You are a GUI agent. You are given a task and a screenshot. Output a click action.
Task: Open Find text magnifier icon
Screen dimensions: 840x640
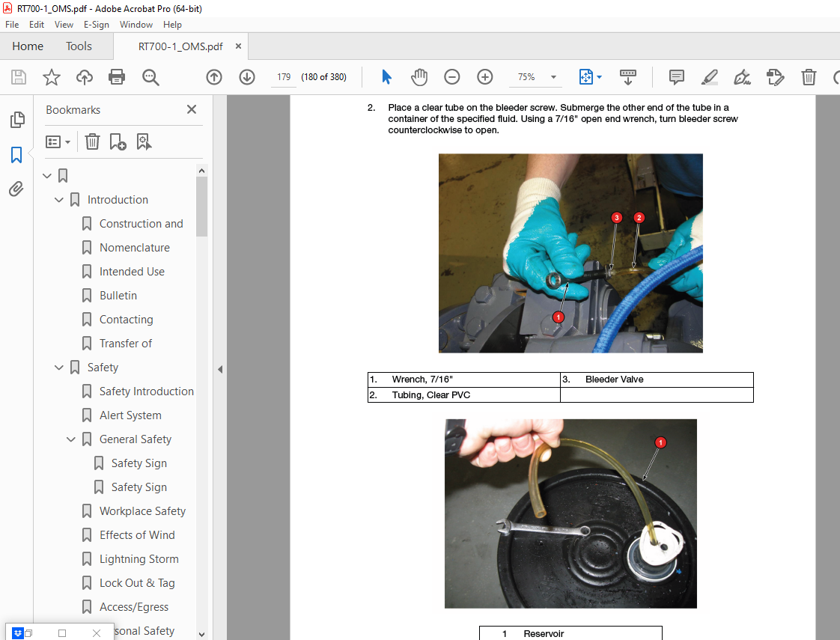tap(150, 77)
